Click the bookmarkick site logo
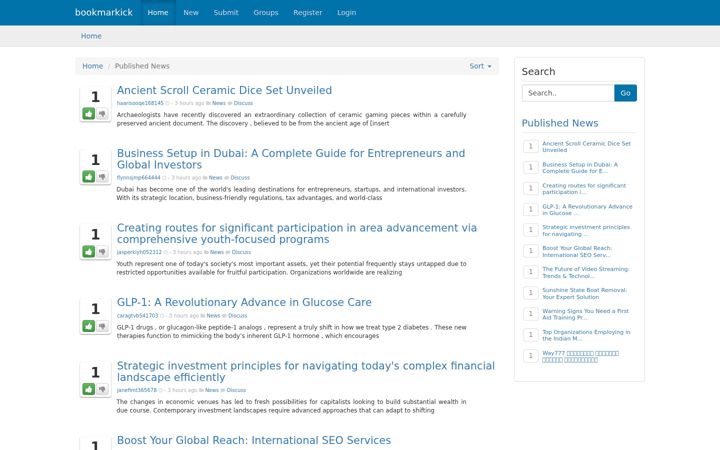 coord(104,12)
